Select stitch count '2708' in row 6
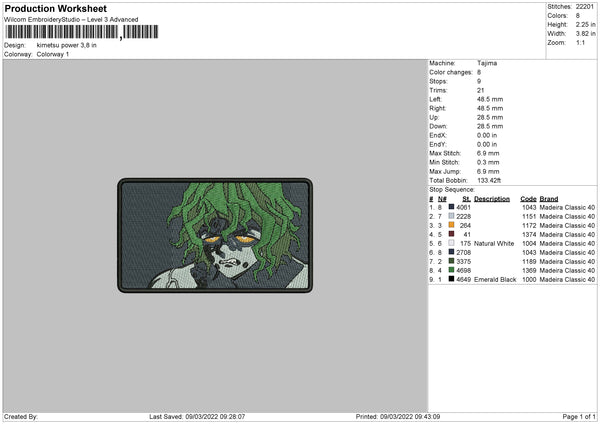The width and height of the screenshot is (600, 424). [463, 252]
